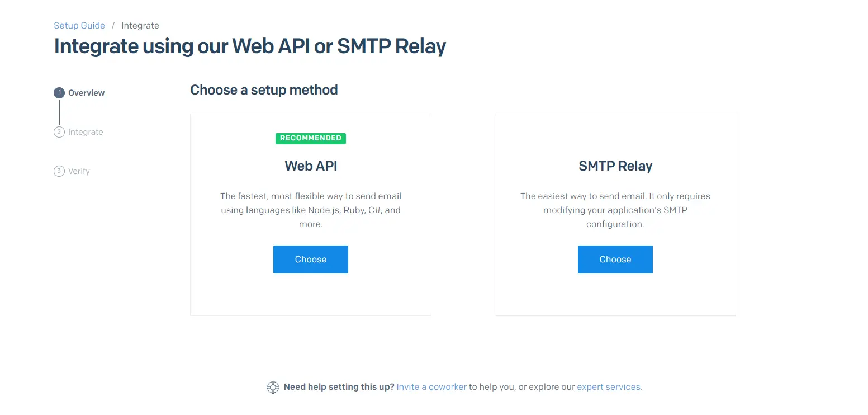Click the step 2 Integrate circle
This screenshot has height=415, width=868.
[x=59, y=131]
